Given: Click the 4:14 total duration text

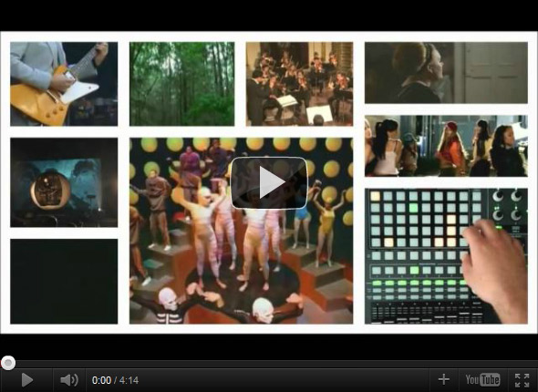Looking at the screenshot, I should tap(129, 380).
